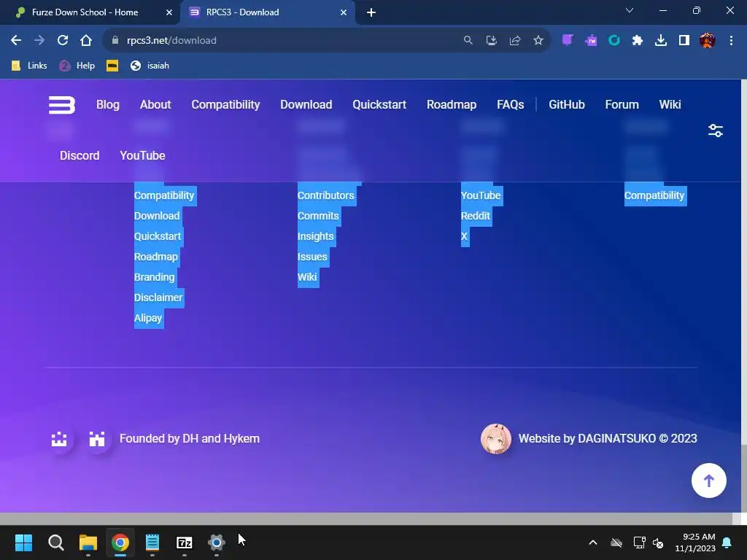Open Windows taskbar search
This screenshot has height=560, width=747.
[x=55, y=542]
